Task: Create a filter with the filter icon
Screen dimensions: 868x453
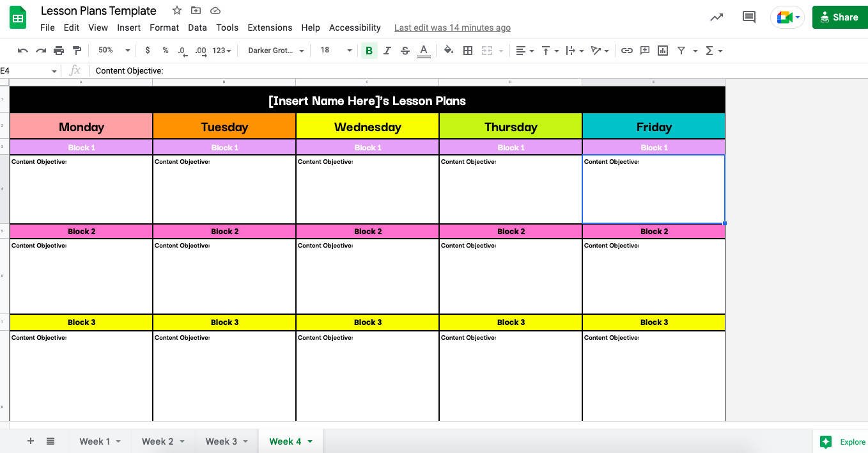Action: 681,51
